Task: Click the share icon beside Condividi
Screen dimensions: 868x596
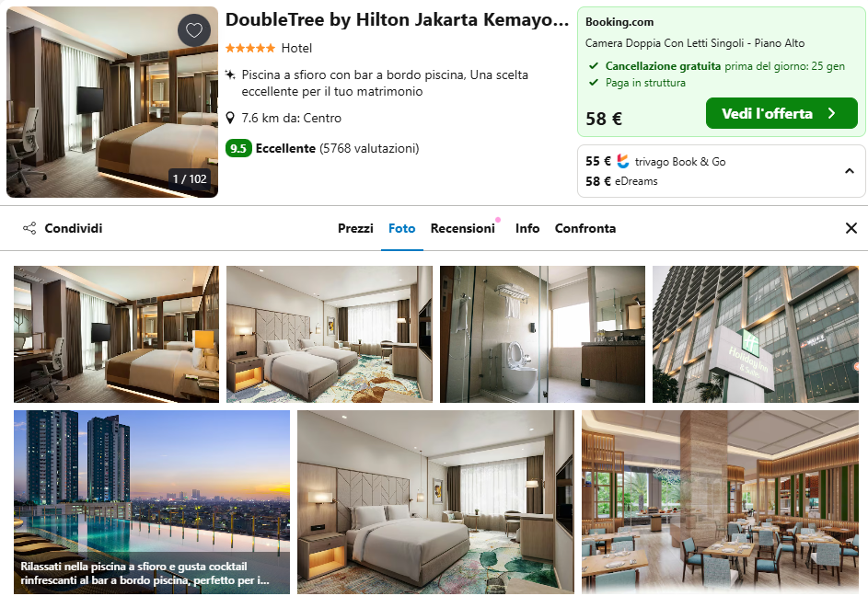Action: (x=29, y=228)
